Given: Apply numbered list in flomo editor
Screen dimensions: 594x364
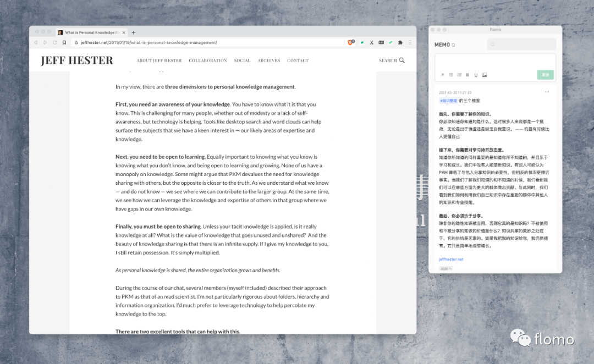Looking at the screenshot, I should 459,75.
